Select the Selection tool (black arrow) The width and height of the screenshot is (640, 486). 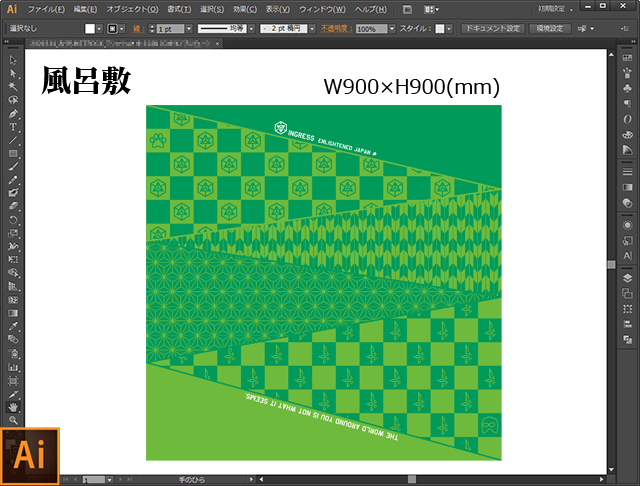click(13, 61)
